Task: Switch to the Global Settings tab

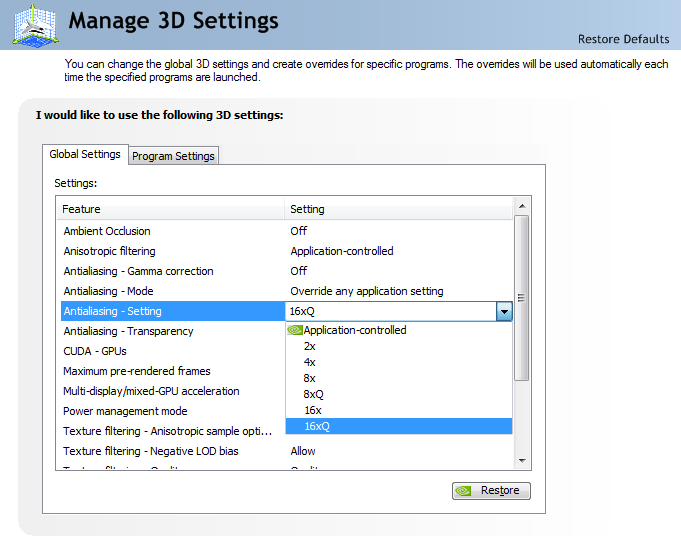Action: point(85,154)
